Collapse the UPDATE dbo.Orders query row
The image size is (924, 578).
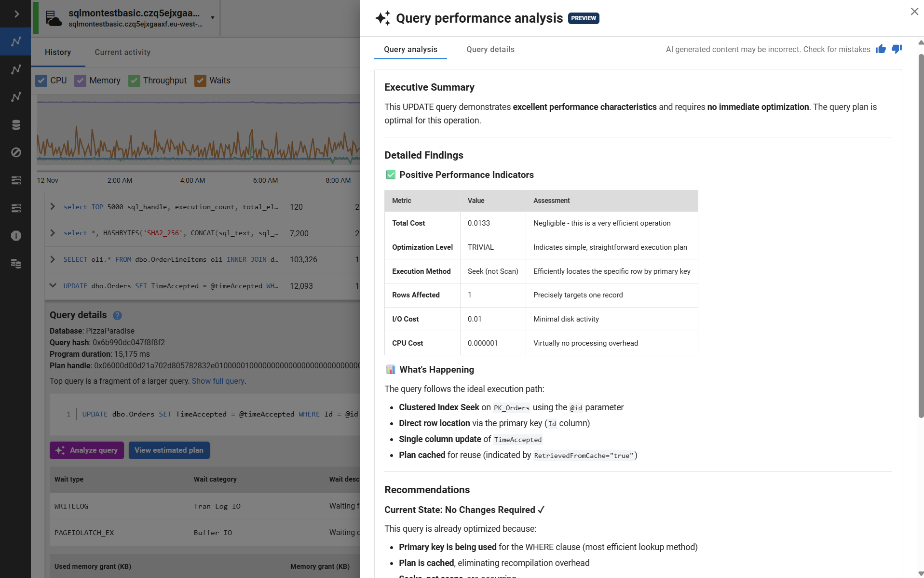(53, 285)
